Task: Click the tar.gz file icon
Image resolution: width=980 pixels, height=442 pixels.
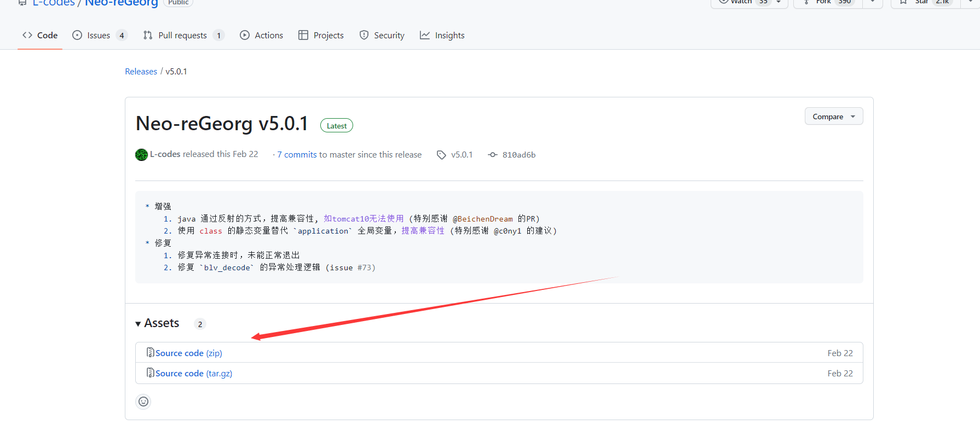Action: (150, 373)
